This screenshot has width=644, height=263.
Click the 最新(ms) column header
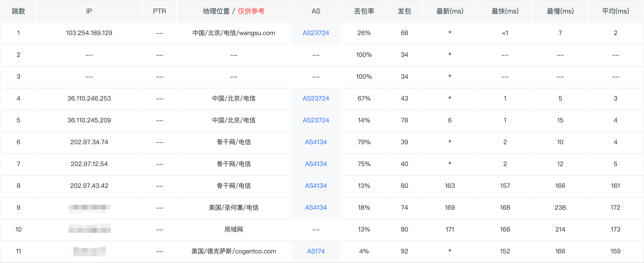tap(450, 11)
